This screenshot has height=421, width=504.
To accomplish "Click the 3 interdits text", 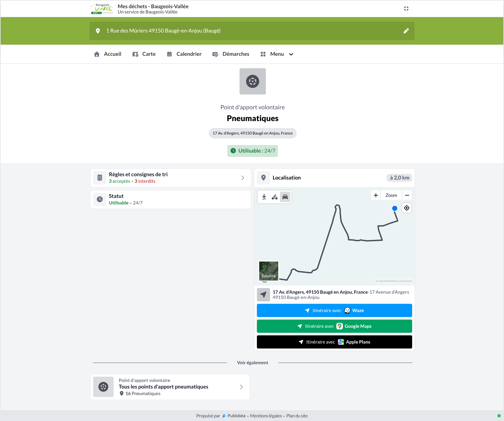I will point(145,181).
